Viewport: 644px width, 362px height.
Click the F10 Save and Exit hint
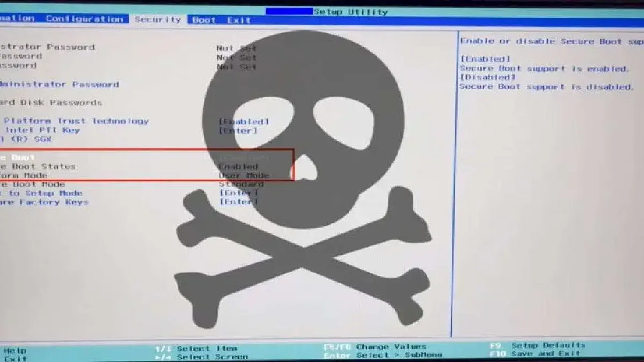pyautogui.click(x=535, y=353)
